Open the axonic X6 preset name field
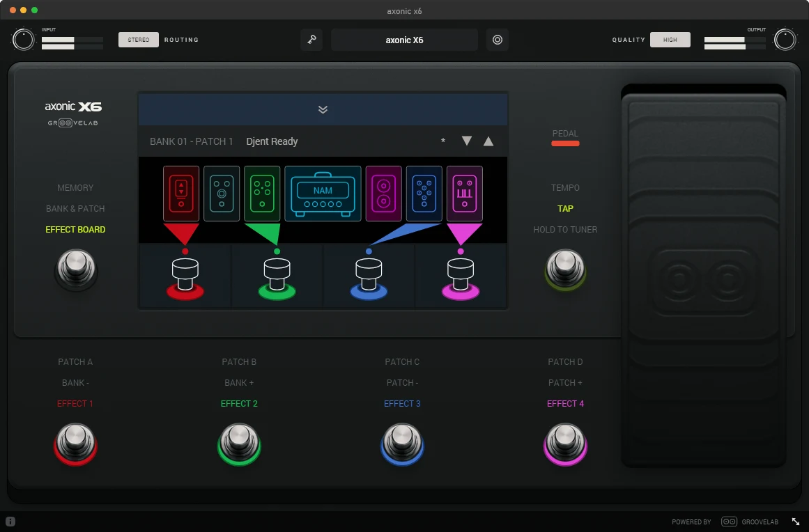The width and height of the screenshot is (809, 532). pos(404,40)
